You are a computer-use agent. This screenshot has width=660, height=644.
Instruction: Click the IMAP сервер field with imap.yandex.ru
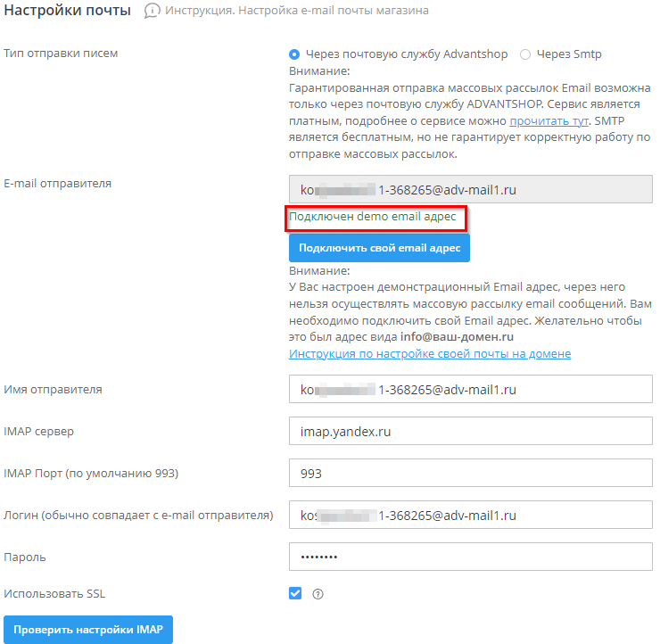(471, 432)
